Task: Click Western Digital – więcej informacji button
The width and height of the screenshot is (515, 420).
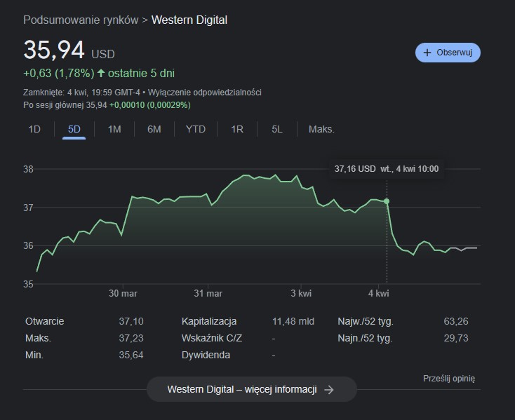Action: coord(251,389)
